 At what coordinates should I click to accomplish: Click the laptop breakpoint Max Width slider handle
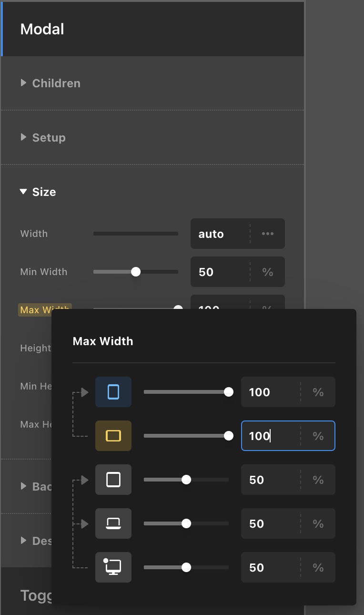pos(186,523)
